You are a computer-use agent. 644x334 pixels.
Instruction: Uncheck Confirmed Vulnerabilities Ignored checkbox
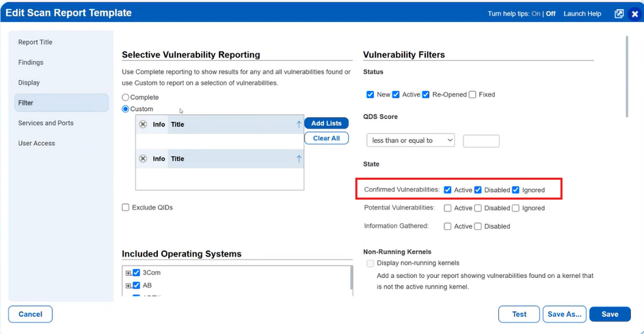(x=516, y=190)
